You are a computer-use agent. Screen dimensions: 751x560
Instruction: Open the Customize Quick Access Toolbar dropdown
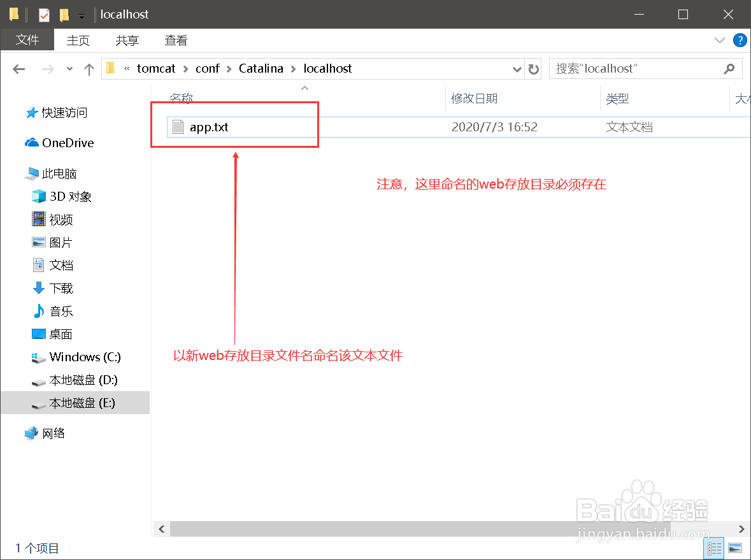pyautogui.click(x=82, y=16)
